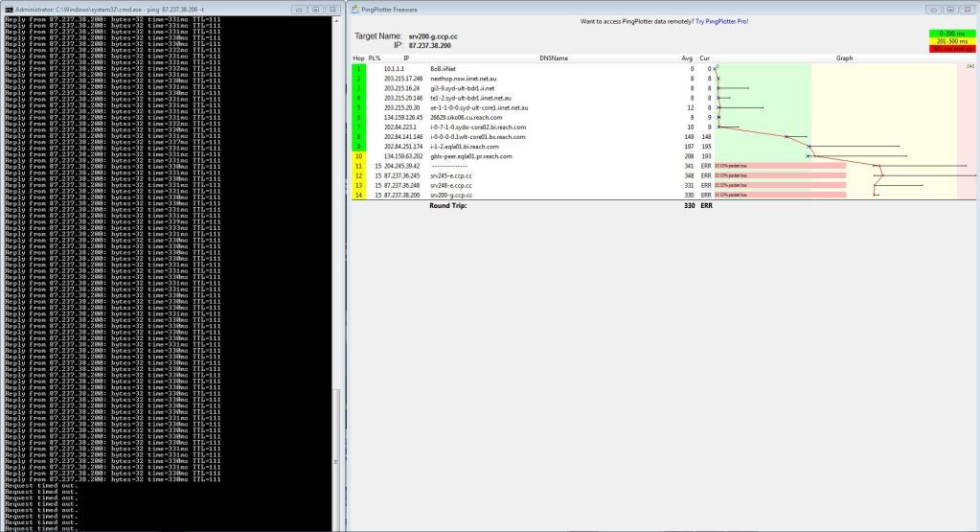Click the packet loss bar in hop 11 graph
Screen dimensions: 980x532
pos(780,166)
